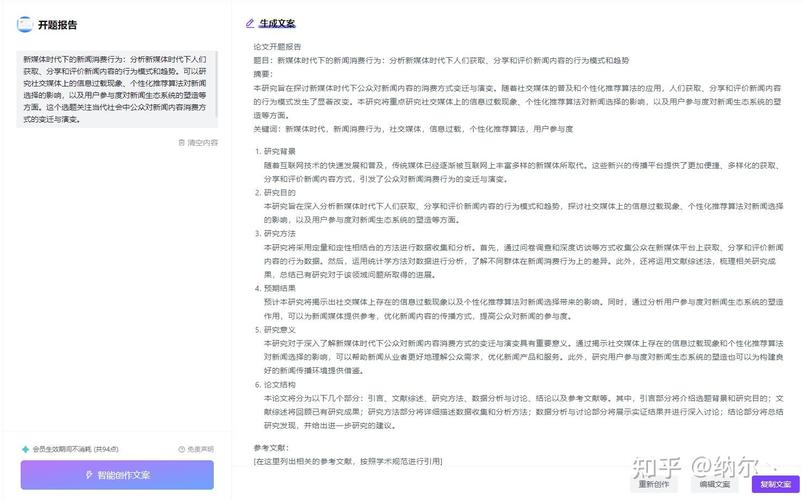Screen dimensions: 803x500
Task: Click the info icon beside 免责声明
Action: 181,449
